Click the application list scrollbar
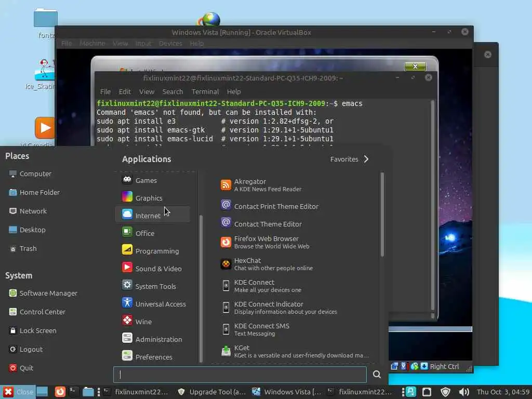 382,215
